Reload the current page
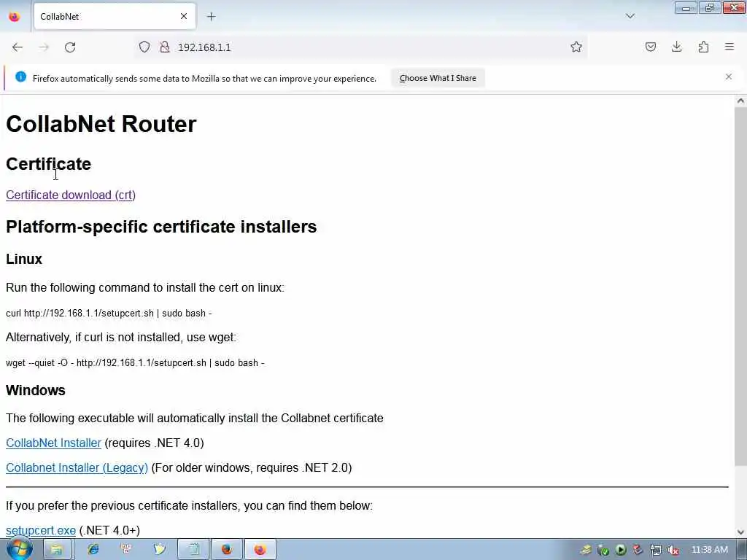The height and width of the screenshot is (560, 747). point(70,47)
